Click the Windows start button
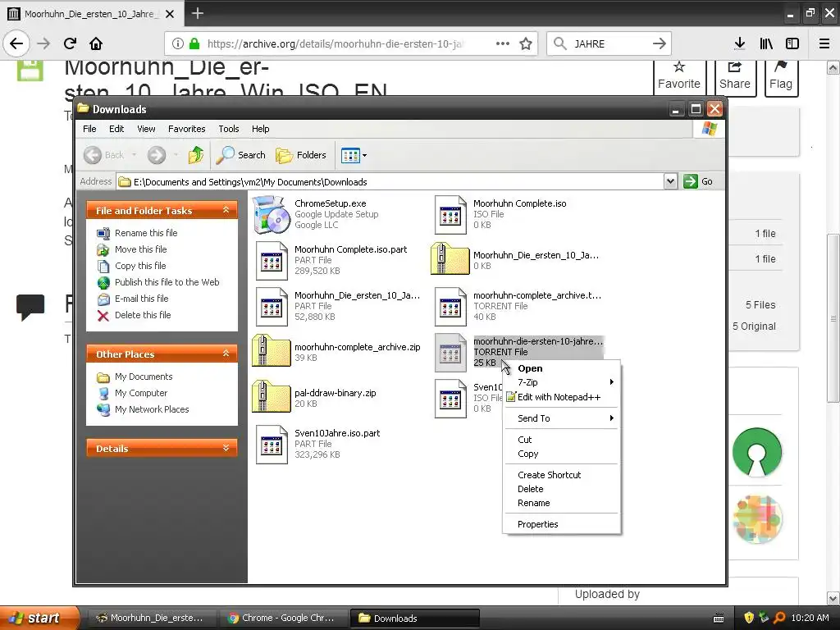Viewport: 840px width, 630px height. [x=39, y=618]
